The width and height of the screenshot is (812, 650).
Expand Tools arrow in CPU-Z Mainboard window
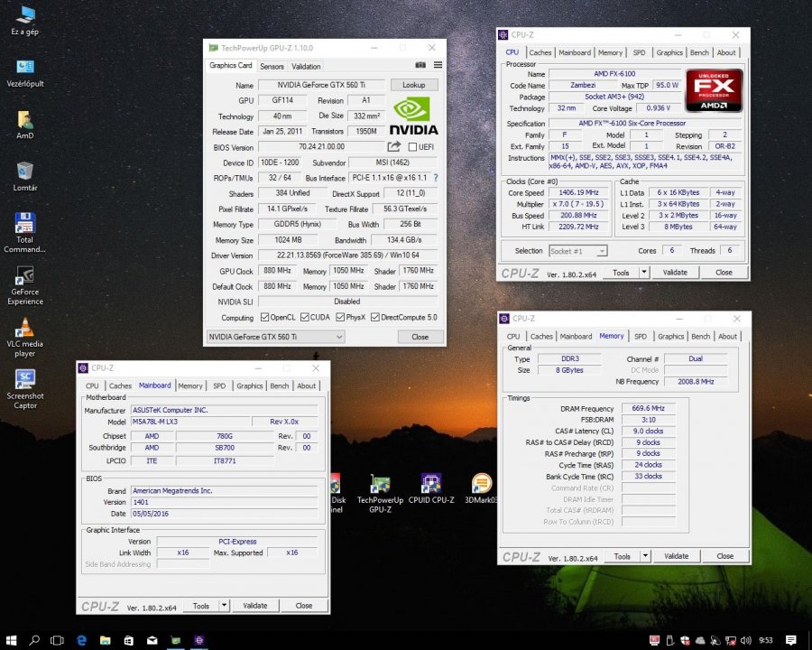224,606
